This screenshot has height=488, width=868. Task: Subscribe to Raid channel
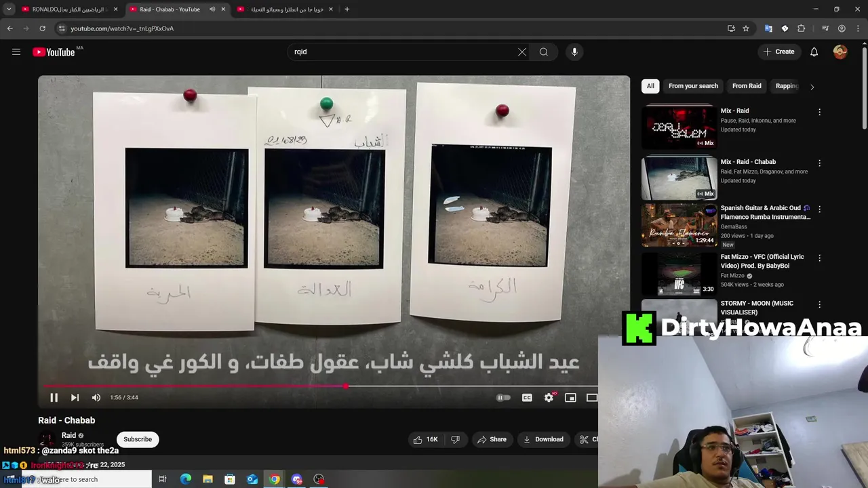point(138,439)
